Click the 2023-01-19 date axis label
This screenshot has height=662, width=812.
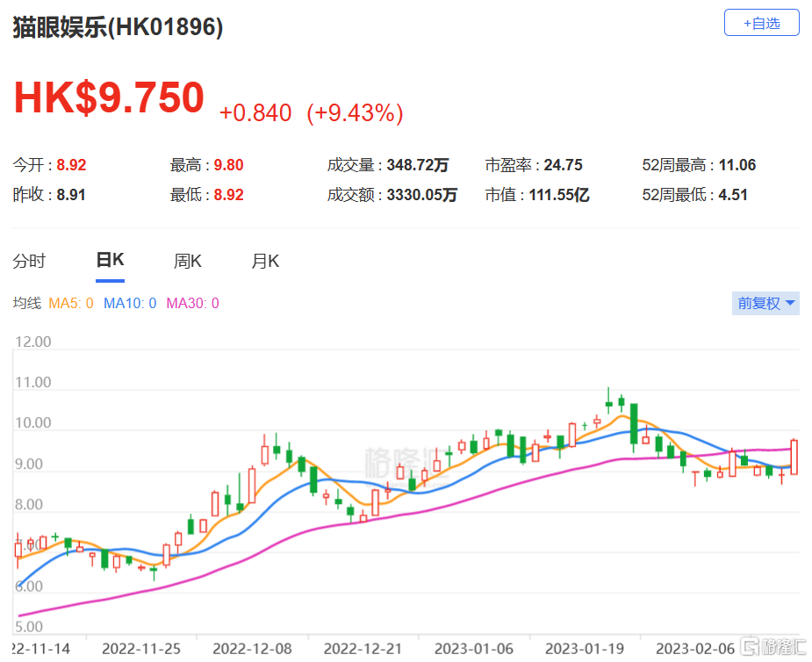click(585, 649)
